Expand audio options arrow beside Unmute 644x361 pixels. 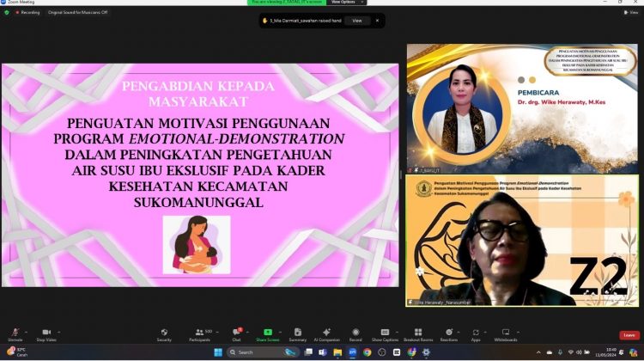(27, 333)
